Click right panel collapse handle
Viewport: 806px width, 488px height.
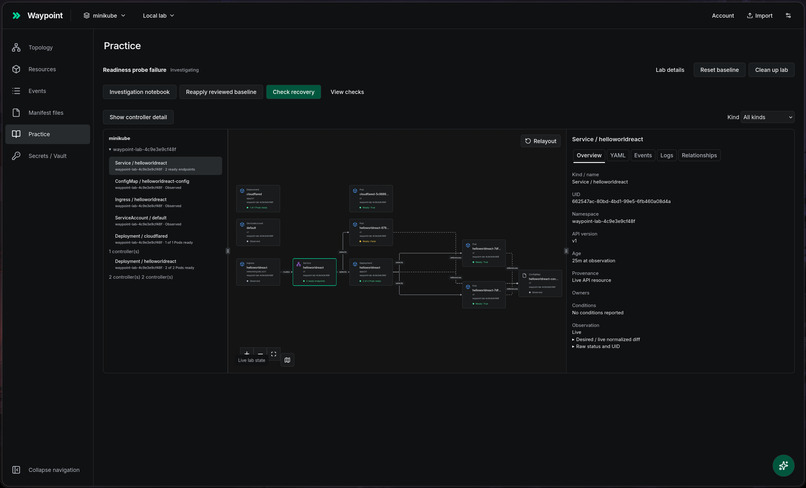(566, 251)
